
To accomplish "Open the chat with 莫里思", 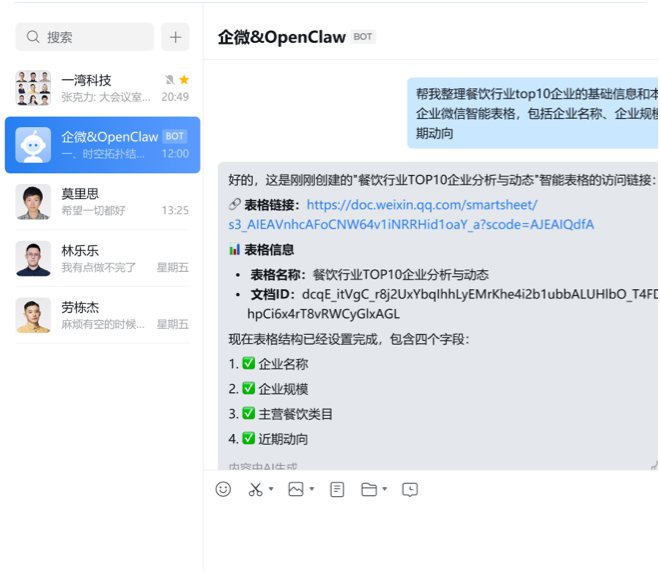I will (x=102, y=202).
